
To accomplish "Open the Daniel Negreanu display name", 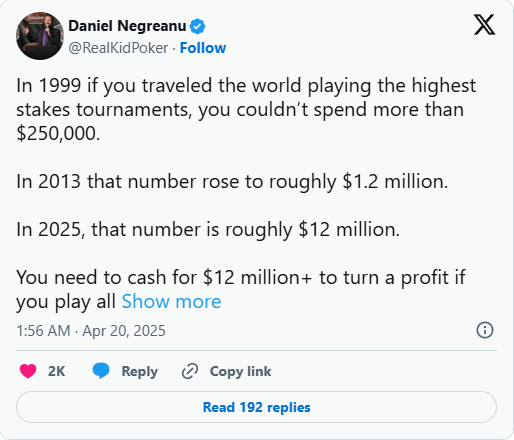I will pos(127,26).
